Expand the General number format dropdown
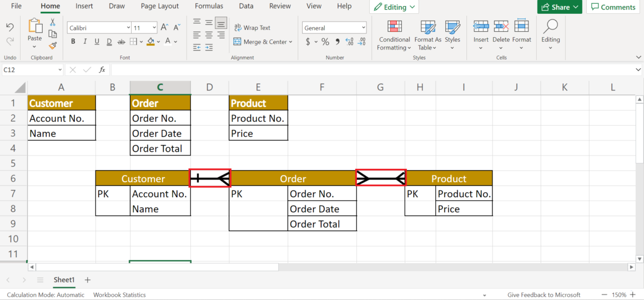Viewport: 644px width, 300px height. (364, 28)
